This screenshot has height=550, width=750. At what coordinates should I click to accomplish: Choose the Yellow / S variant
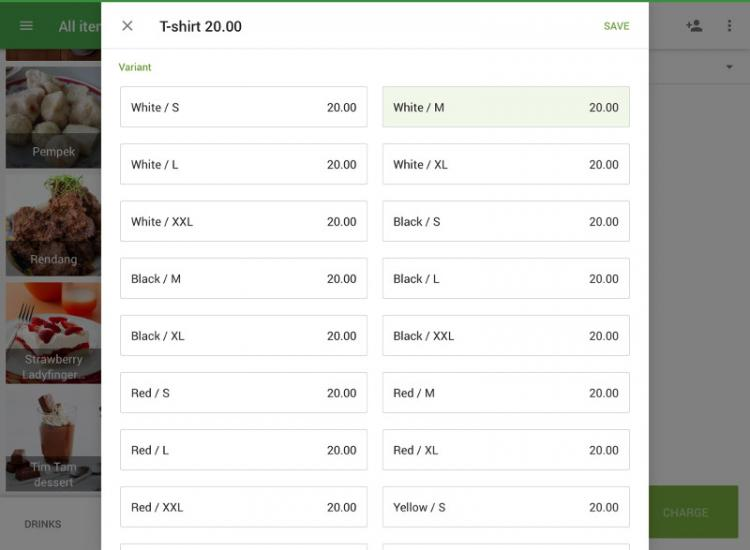click(x=505, y=507)
